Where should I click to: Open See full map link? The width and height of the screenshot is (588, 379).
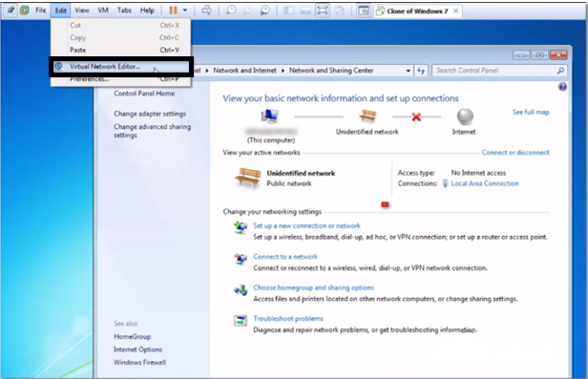pos(531,112)
